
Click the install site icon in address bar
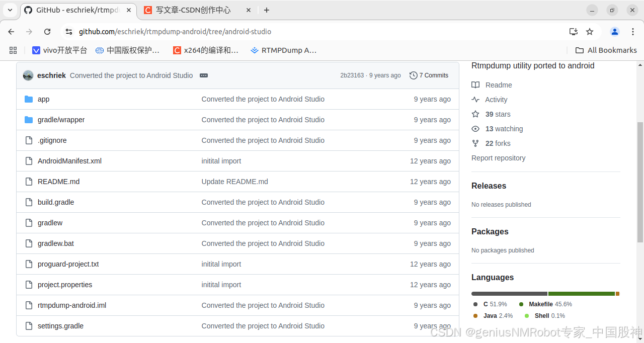click(574, 31)
